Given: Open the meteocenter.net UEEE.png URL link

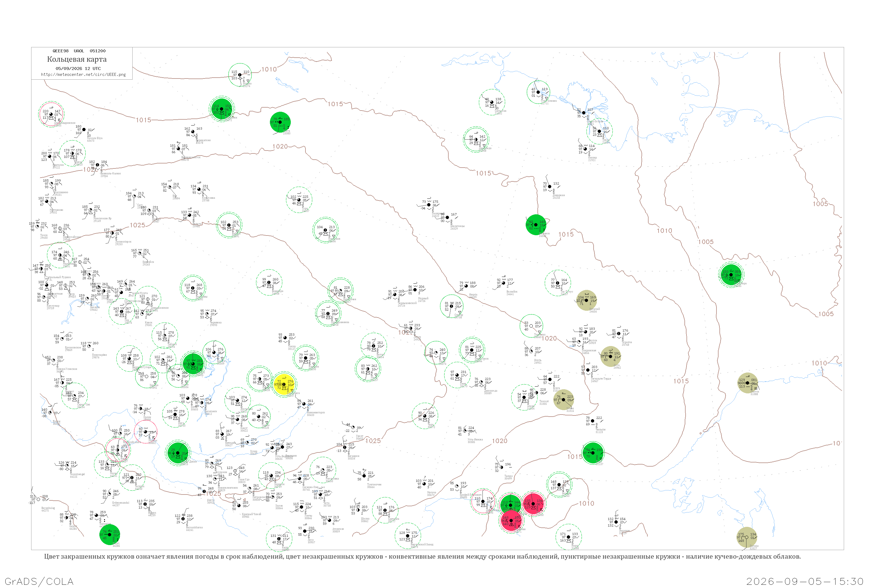Looking at the screenshot, I should [x=83, y=74].
